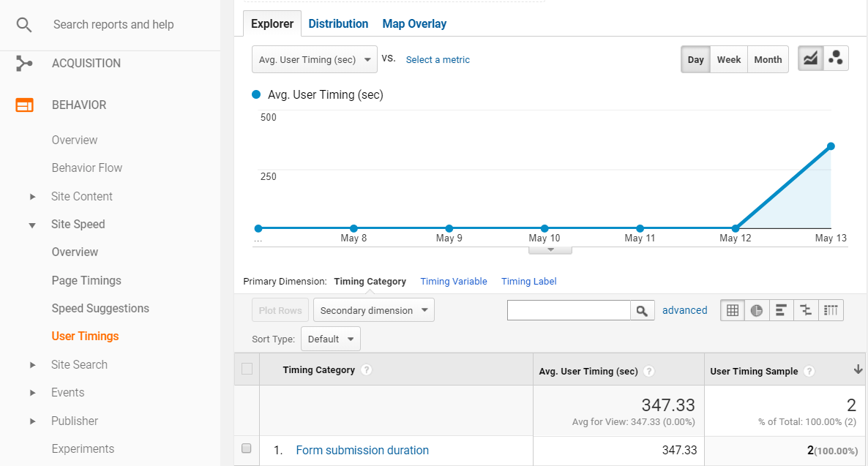Viewport: 868px width, 466px height.
Task: Open the Secondary dimension dropdown
Action: coord(373,309)
